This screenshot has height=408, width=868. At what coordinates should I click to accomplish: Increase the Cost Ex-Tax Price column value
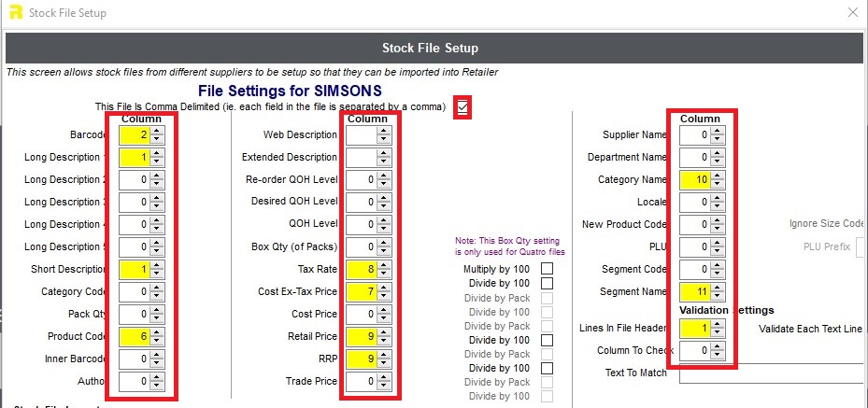(x=384, y=288)
